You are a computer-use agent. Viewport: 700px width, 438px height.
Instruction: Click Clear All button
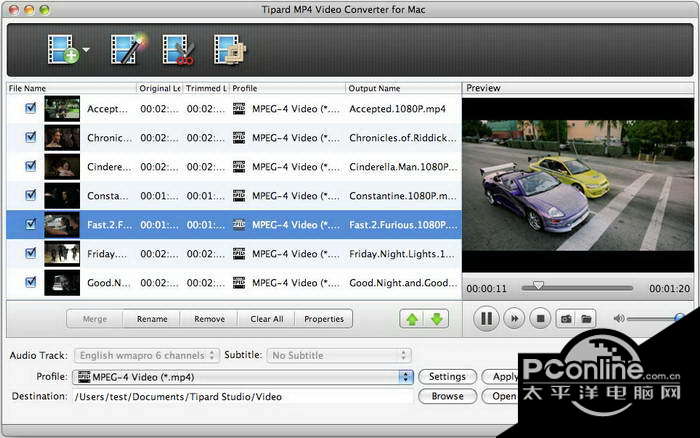click(267, 319)
